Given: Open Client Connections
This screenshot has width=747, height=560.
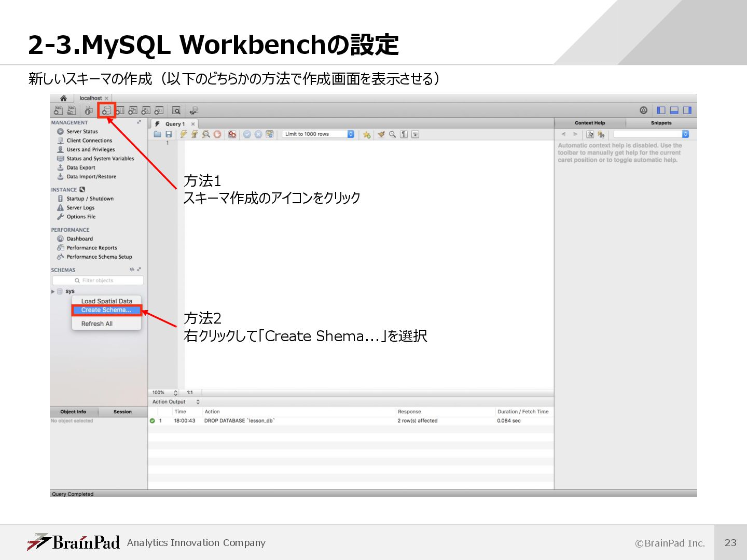Looking at the screenshot, I should pos(85,141).
